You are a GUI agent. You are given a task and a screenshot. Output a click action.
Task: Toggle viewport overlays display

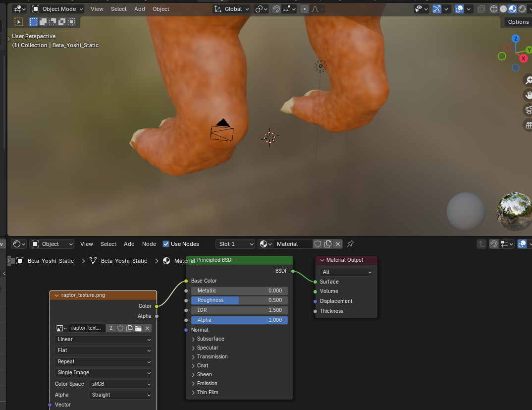click(459, 9)
